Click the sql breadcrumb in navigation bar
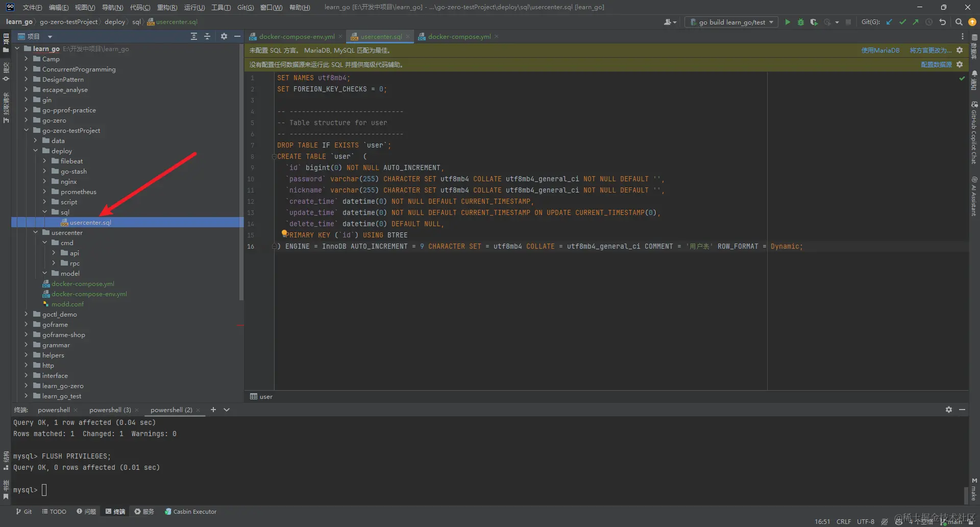980x527 pixels. (136, 22)
